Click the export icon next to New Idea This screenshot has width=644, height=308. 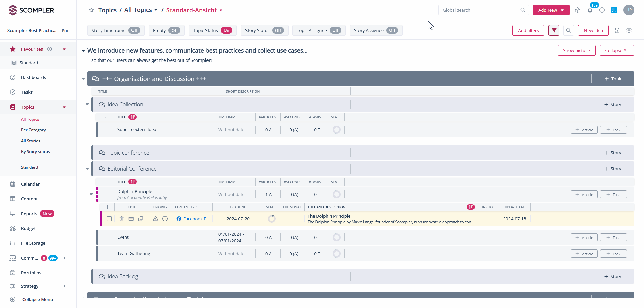617,30
